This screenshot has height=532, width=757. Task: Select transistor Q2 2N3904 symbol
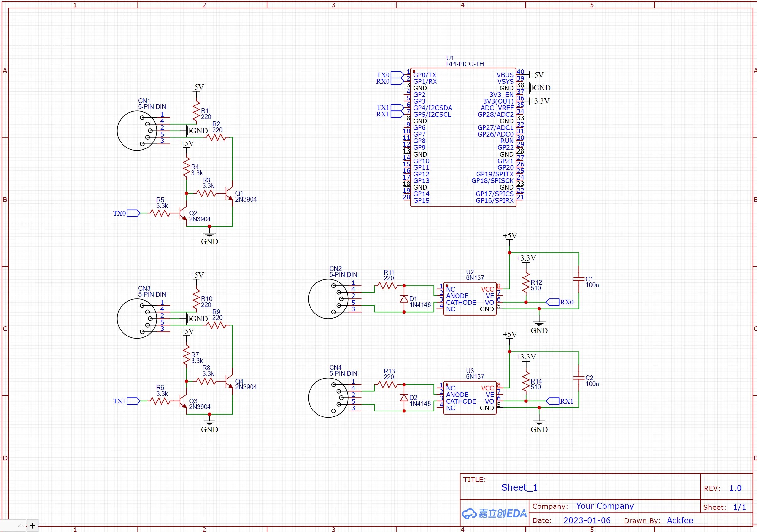coord(183,213)
